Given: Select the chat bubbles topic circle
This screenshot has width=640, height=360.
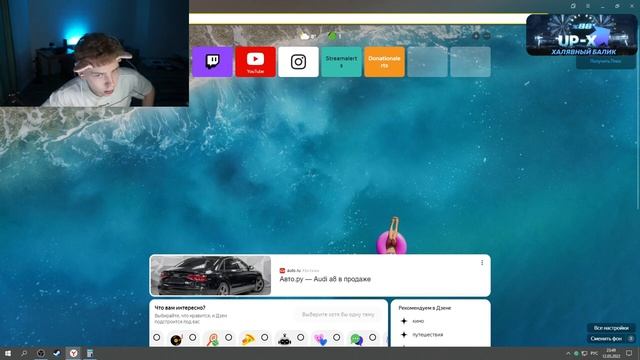Looking at the screenshot, I should 372,338.
